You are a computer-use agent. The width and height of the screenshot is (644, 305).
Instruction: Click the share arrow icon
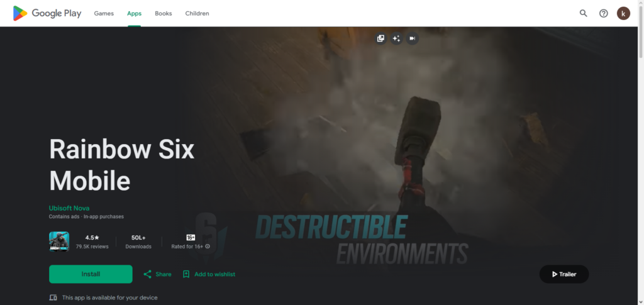point(147,274)
